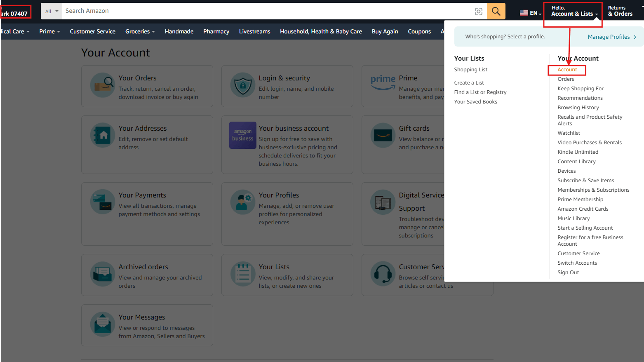The height and width of the screenshot is (362, 644).
Task: Open Coupons in the nav bar
Action: coord(419,31)
